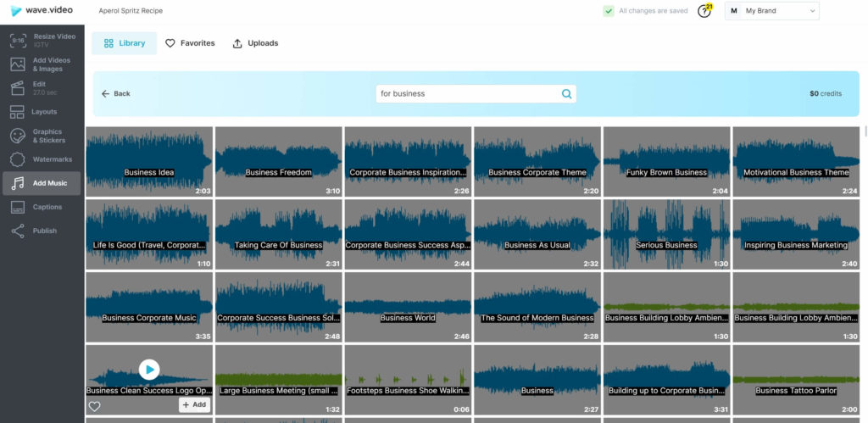Expand the My Brand dropdown
Image resolution: width=868 pixels, height=423 pixels.
click(771, 10)
